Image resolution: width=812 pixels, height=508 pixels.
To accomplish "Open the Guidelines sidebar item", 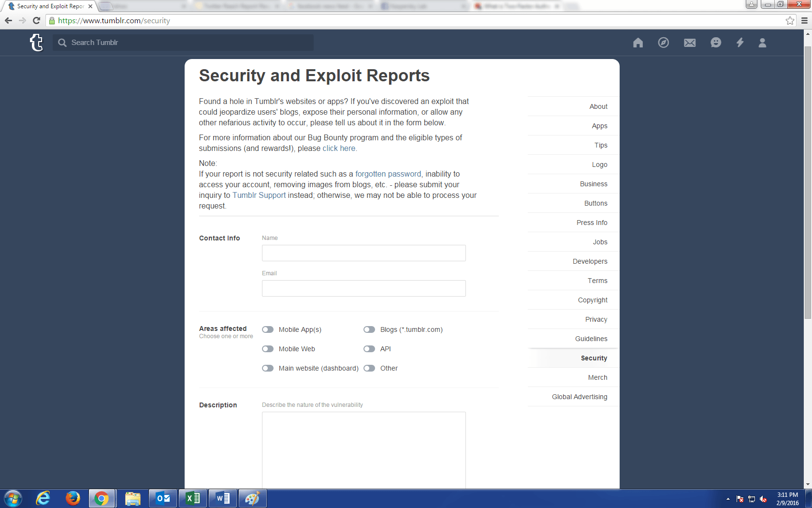I will 573,339.
